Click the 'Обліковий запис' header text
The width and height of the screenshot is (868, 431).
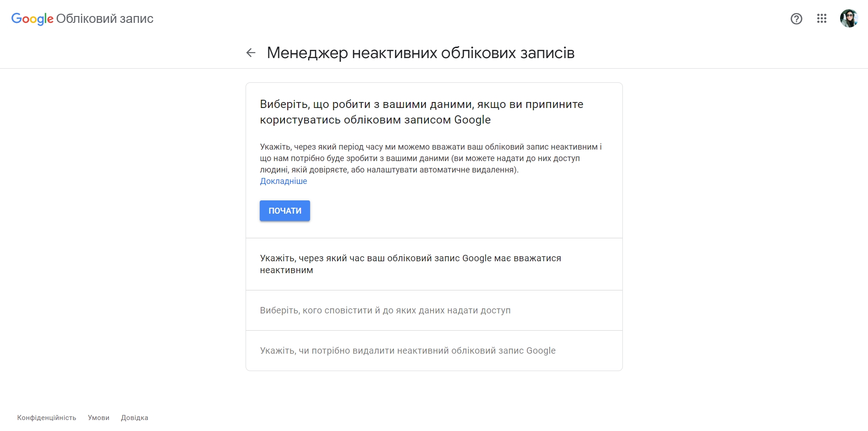pyautogui.click(x=105, y=19)
